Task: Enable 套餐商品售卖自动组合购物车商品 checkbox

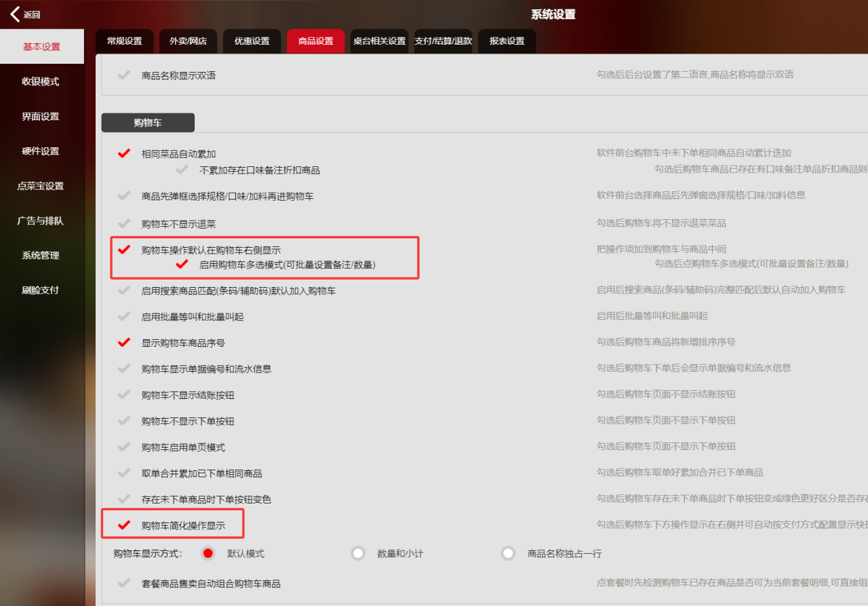Action: [124, 584]
